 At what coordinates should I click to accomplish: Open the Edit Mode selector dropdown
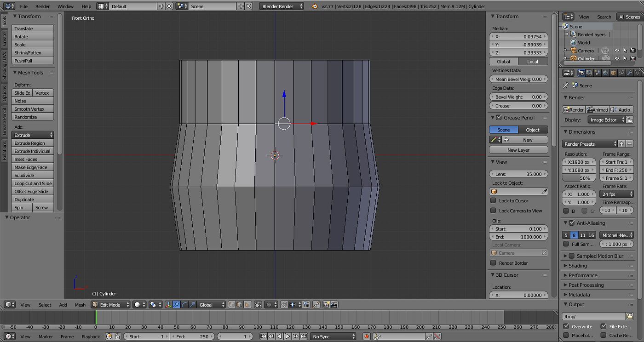point(110,305)
